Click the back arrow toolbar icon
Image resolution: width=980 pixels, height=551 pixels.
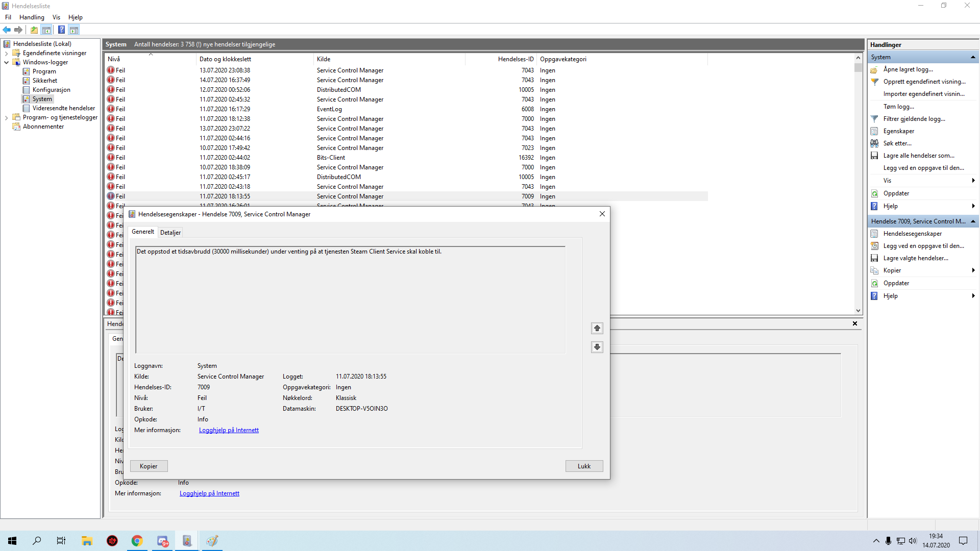[7, 30]
